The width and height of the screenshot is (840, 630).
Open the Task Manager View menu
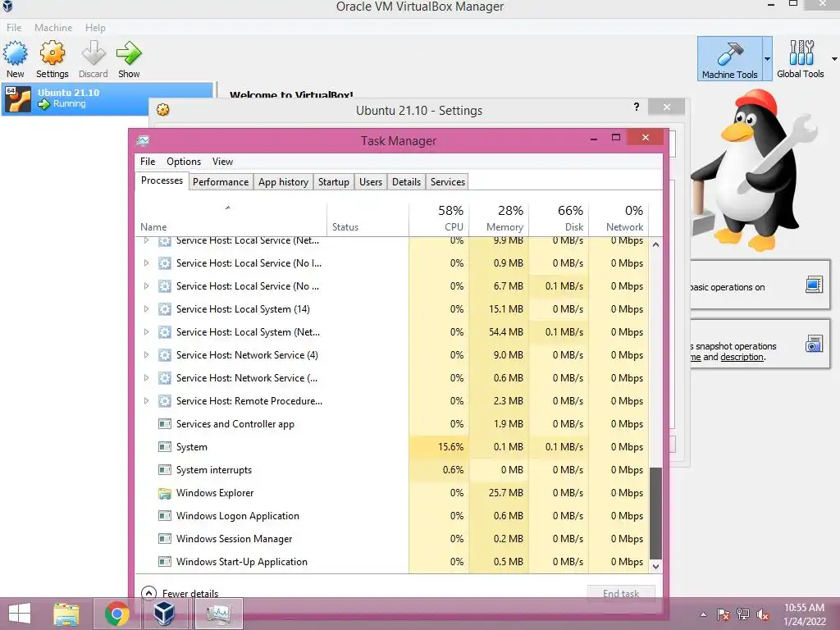point(222,162)
